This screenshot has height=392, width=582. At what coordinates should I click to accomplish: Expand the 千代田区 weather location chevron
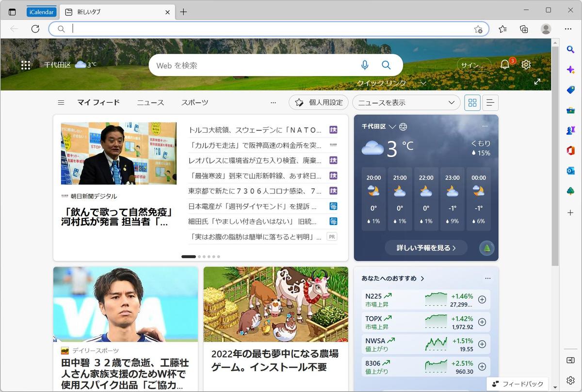392,126
